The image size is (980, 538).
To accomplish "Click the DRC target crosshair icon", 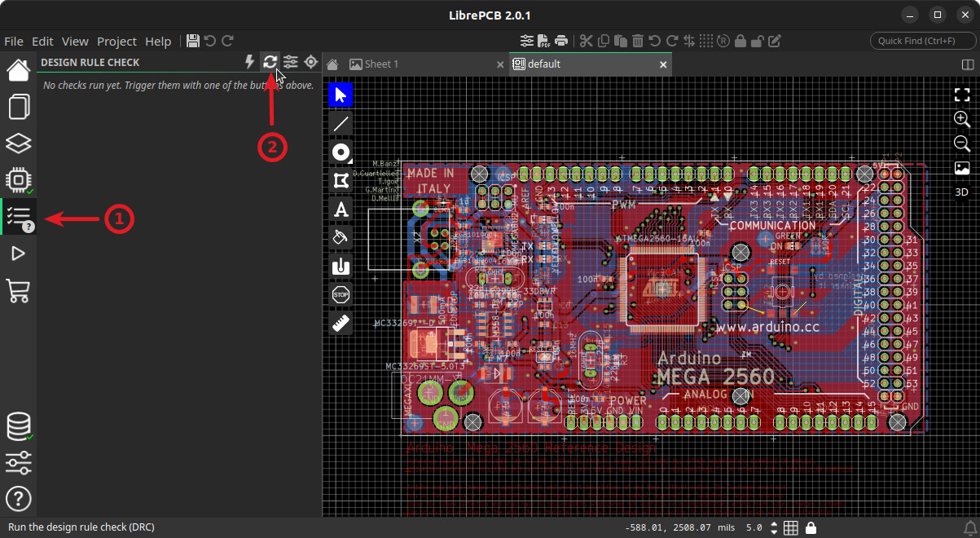I will click(311, 62).
